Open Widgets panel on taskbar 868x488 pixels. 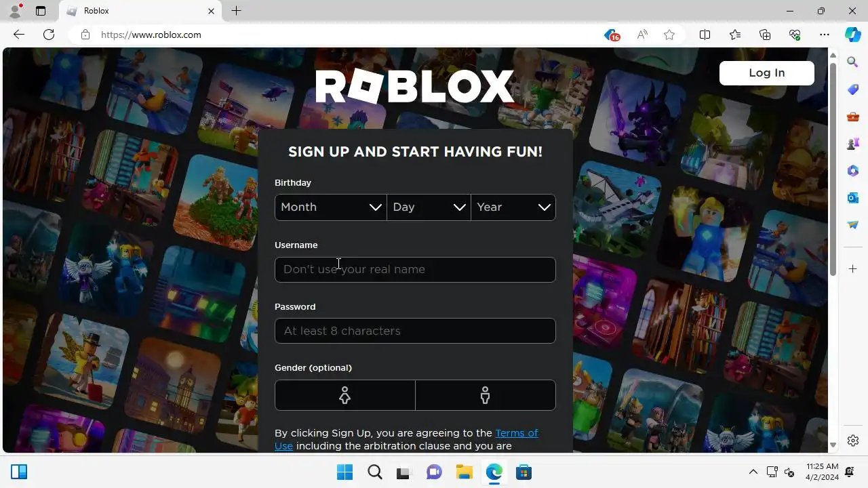[19, 472]
